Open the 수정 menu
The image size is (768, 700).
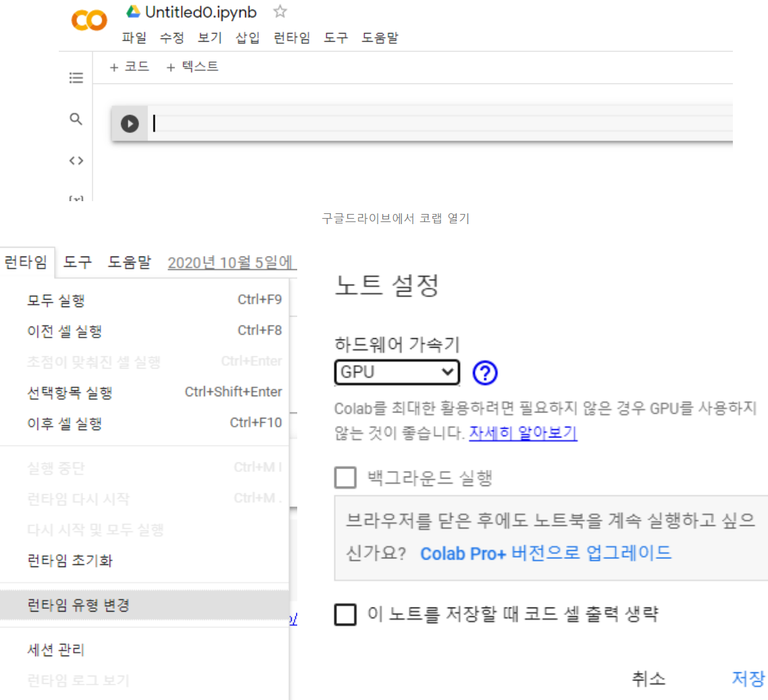172,38
